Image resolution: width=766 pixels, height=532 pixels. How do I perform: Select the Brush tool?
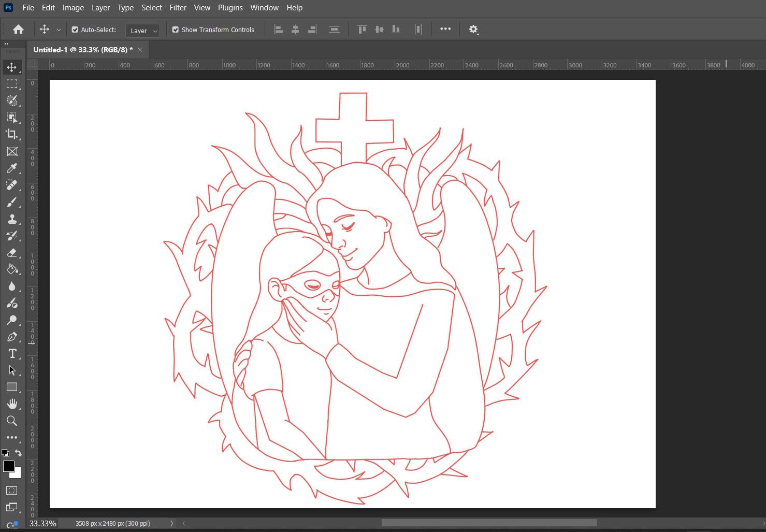[11, 202]
